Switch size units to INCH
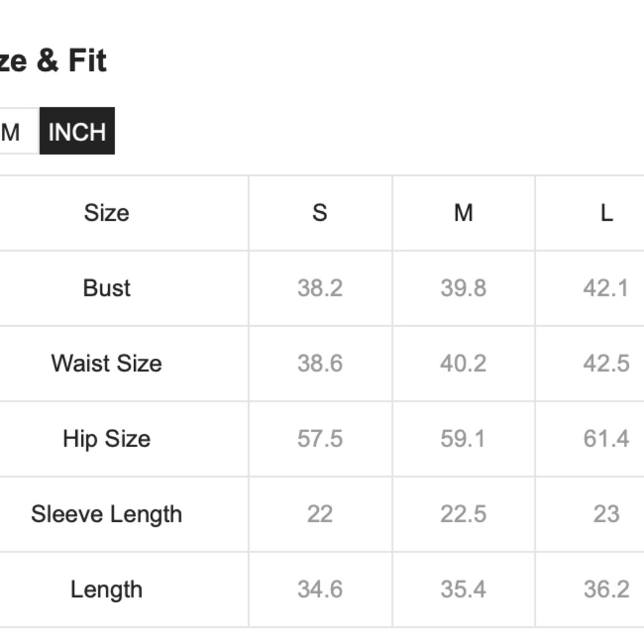Screen dimensions: 644x644 [x=77, y=131]
